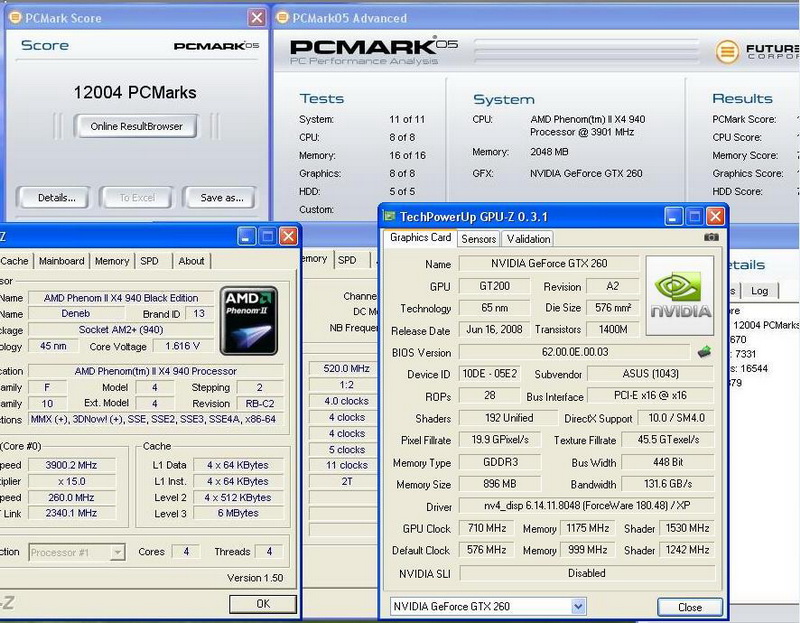Click the Save as... button

pyautogui.click(x=222, y=197)
